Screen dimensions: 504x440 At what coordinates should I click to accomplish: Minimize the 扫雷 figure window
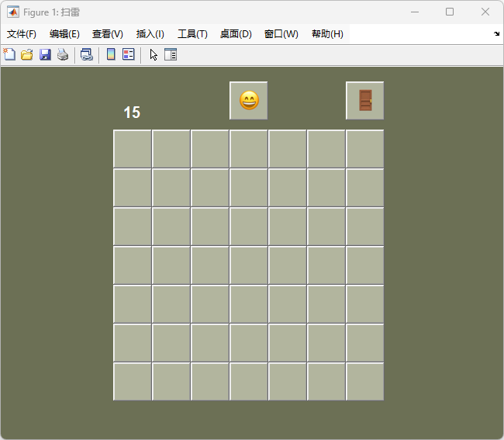click(x=415, y=12)
